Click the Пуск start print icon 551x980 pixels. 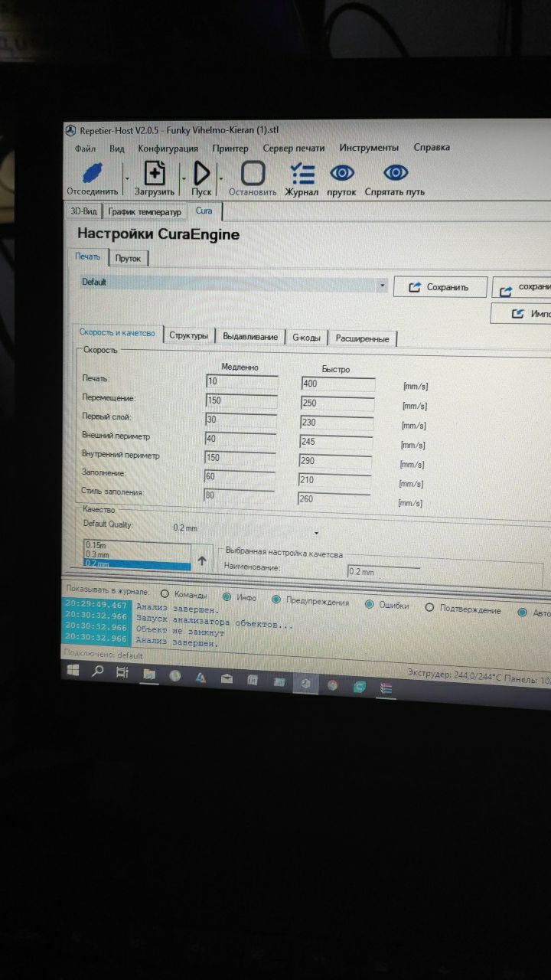coord(202,173)
